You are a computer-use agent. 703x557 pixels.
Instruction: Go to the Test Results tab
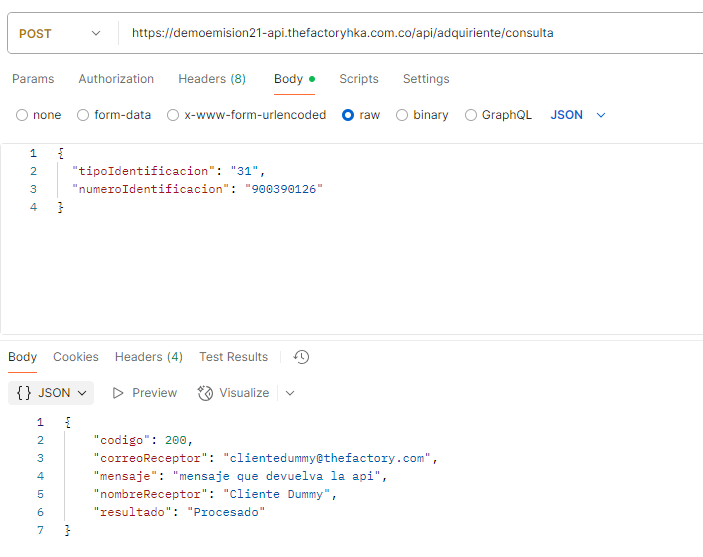[x=233, y=357]
